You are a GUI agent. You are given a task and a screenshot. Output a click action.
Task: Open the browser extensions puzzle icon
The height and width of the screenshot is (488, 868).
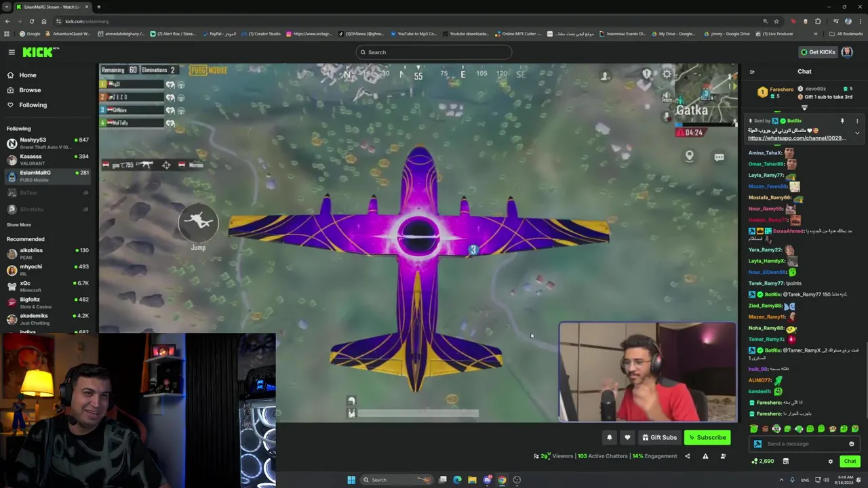[818, 21]
